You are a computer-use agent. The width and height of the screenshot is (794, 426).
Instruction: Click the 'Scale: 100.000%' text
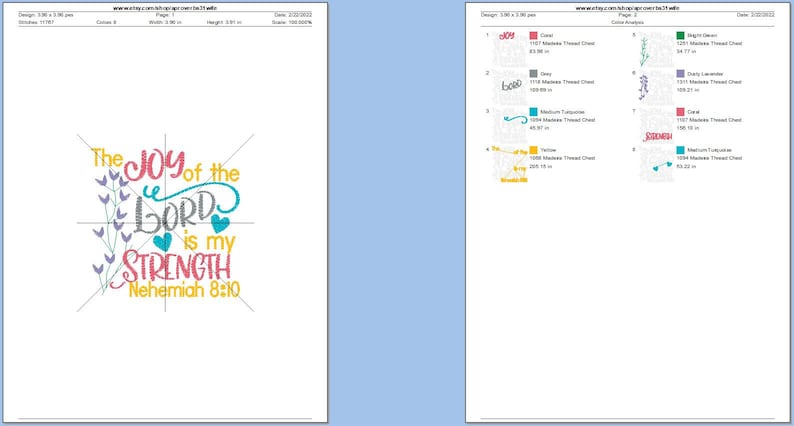tap(292, 22)
